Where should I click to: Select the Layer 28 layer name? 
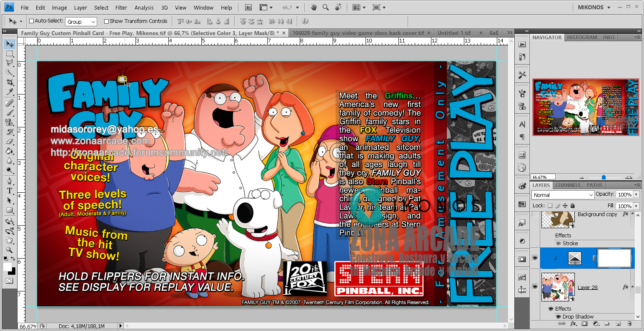(x=587, y=287)
